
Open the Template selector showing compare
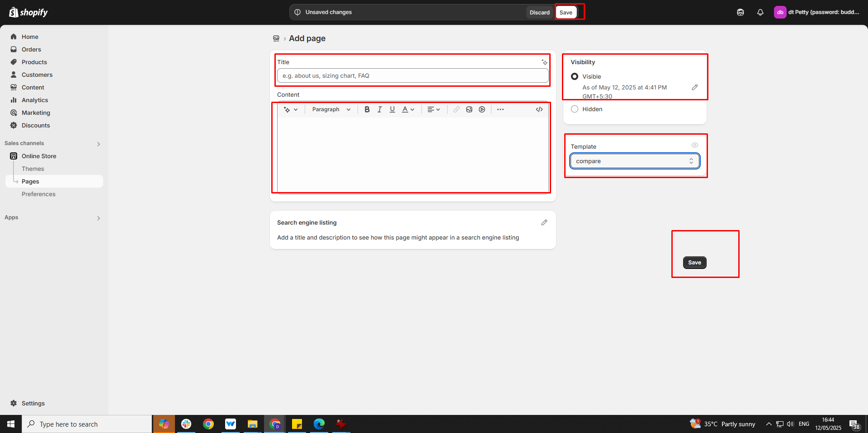tap(635, 161)
